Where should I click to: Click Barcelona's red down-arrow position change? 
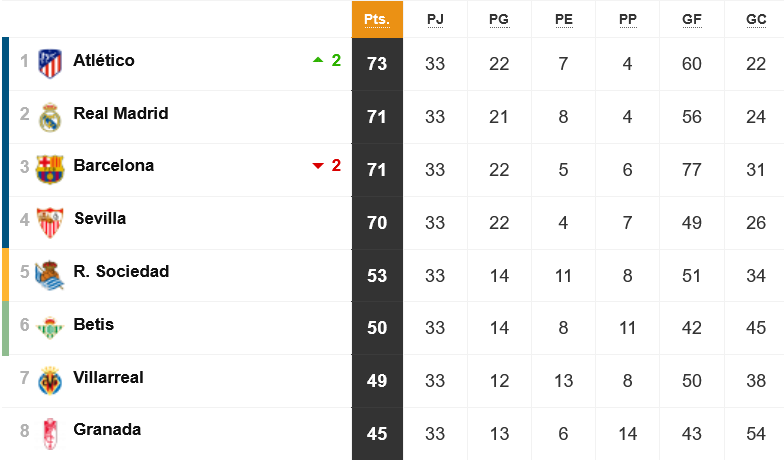pos(327,166)
